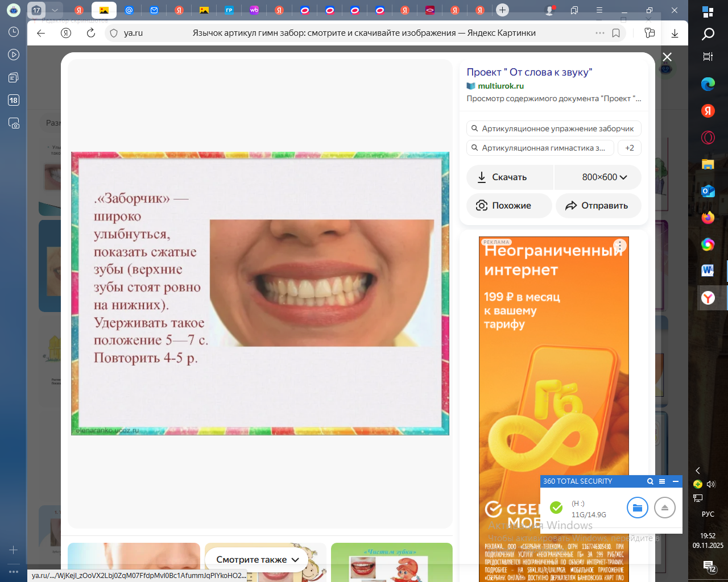Screen dimensions: 728x582
Task: Open browser downloads panel
Action: pyautogui.click(x=675, y=33)
